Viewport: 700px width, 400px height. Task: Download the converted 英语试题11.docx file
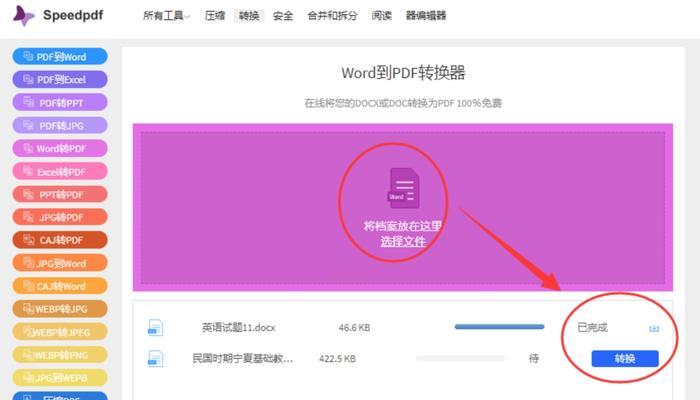click(x=654, y=328)
